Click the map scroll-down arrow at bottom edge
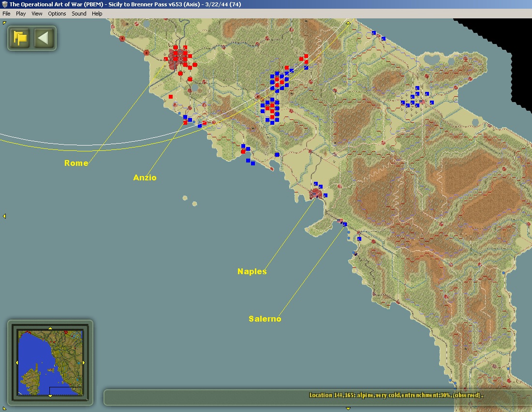 point(348,408)
